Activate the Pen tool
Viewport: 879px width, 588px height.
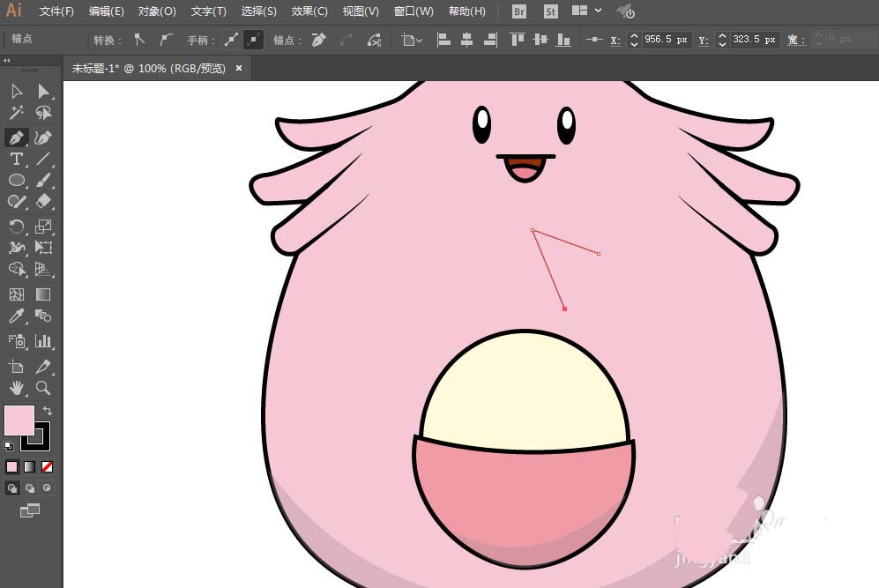(x=17, y=138)
